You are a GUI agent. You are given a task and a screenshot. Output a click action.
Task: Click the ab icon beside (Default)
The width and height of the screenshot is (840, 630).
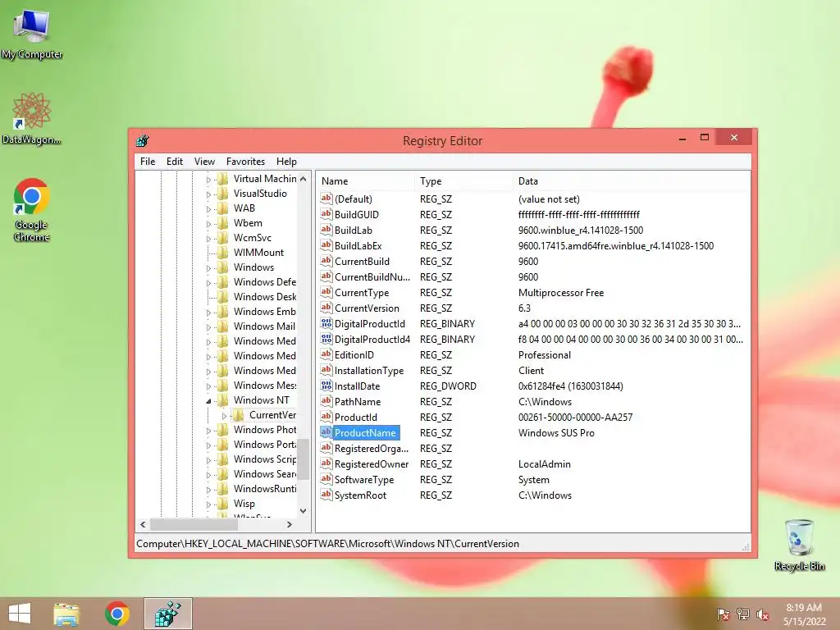click(x=326, y=199)
